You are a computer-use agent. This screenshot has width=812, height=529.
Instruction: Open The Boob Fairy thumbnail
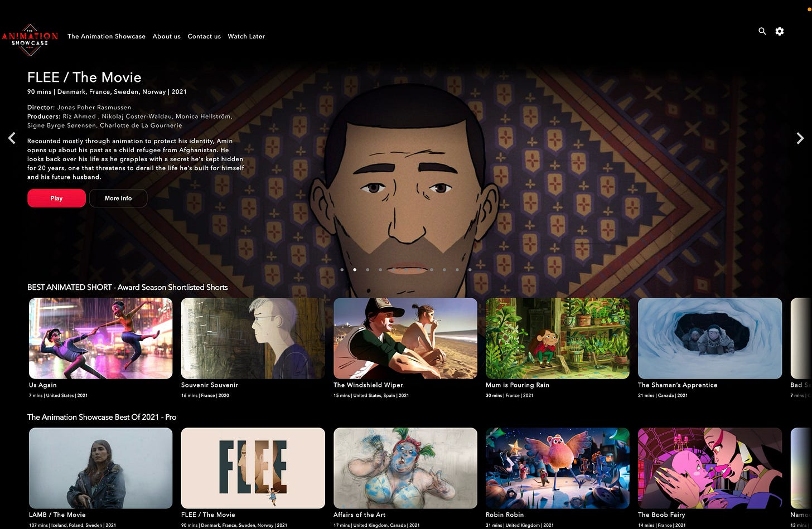(710, 468)
